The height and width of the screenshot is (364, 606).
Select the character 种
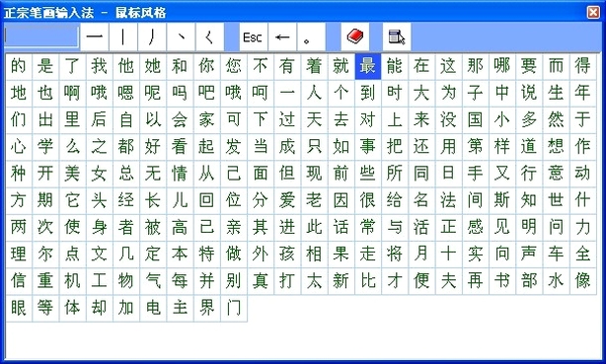19,174
